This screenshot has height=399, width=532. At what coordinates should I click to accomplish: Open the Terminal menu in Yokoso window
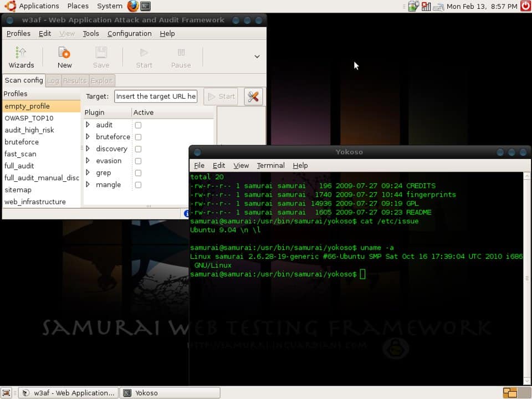pyautogui.click(x=270, y=165)
